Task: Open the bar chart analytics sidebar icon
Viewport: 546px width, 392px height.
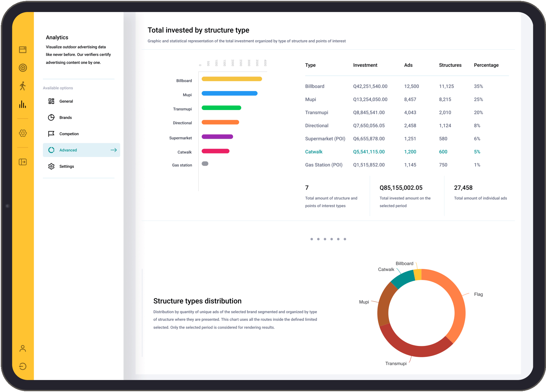Action: click(x=23, y=104)
